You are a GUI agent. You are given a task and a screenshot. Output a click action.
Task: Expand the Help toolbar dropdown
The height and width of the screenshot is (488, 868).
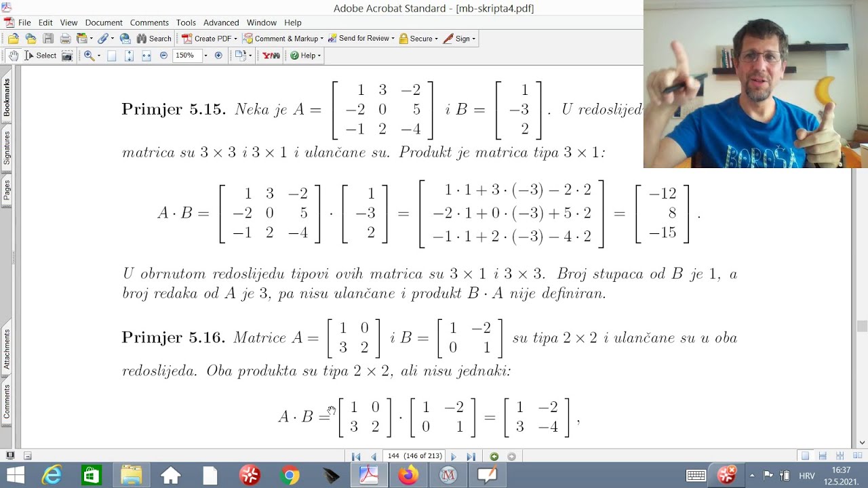tap(318, 56)
